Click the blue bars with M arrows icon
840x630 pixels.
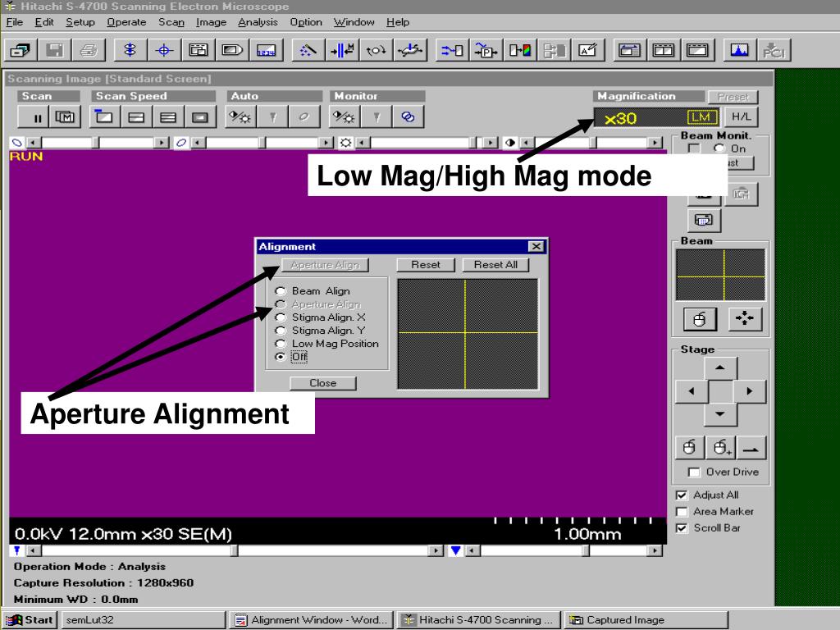(342, 50)
